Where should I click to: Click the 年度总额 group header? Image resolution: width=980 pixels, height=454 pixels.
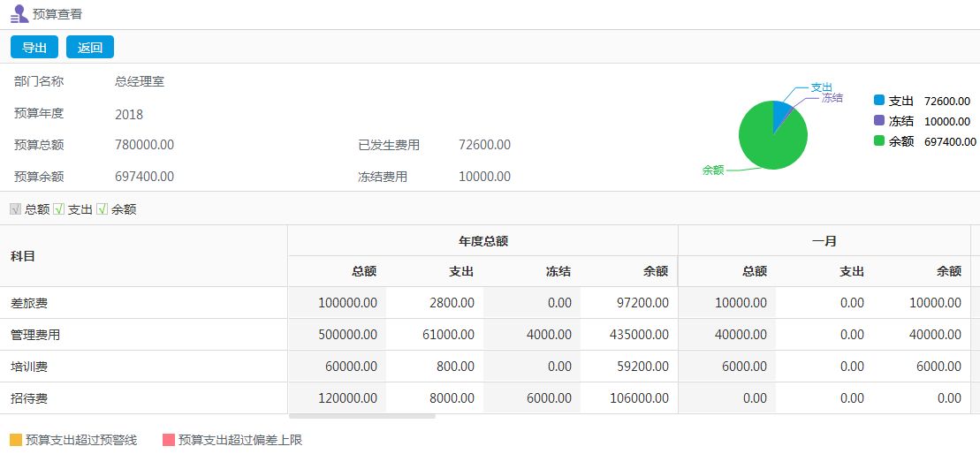(x=483, y=241)
